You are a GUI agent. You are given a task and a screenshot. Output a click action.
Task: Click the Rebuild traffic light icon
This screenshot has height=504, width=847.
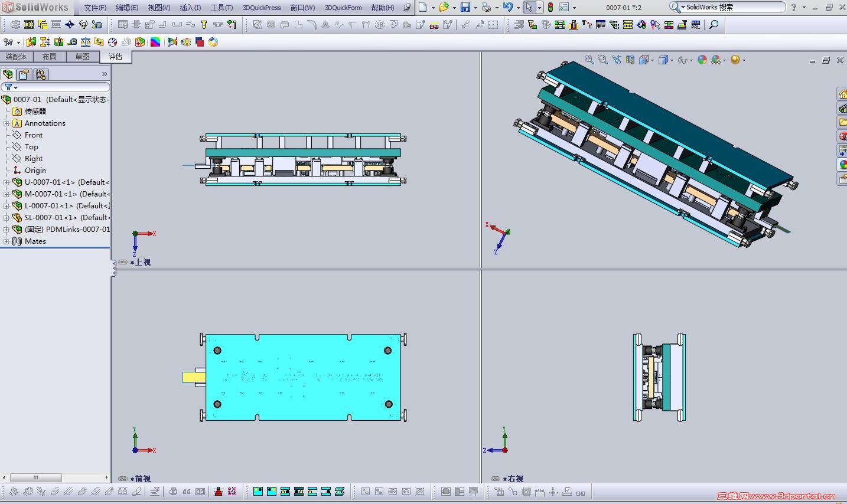click(550, 7)
